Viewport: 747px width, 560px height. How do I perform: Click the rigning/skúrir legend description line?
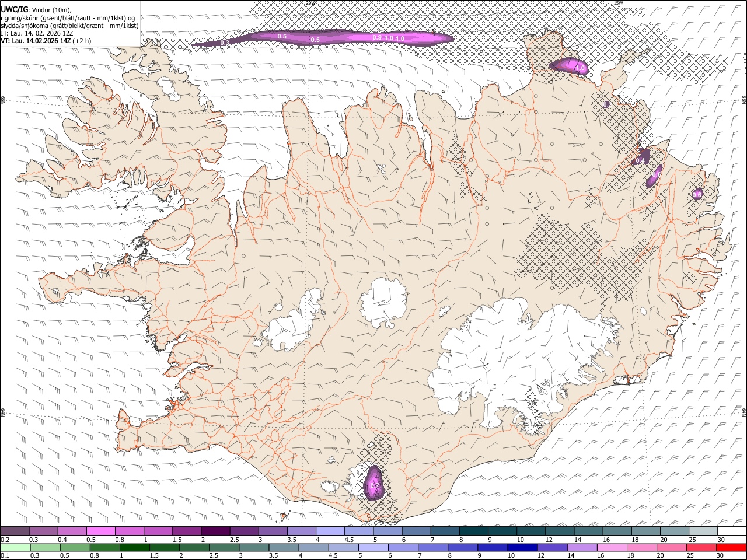[x=68, y=17]
